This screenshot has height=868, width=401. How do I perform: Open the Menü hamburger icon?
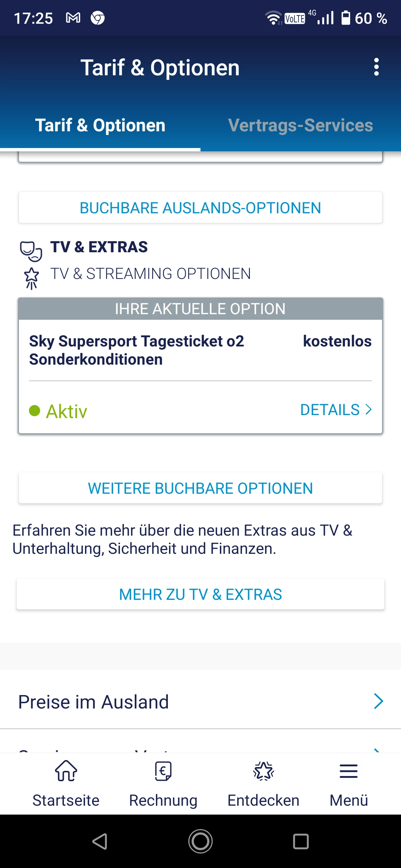[x=348, y=771]
